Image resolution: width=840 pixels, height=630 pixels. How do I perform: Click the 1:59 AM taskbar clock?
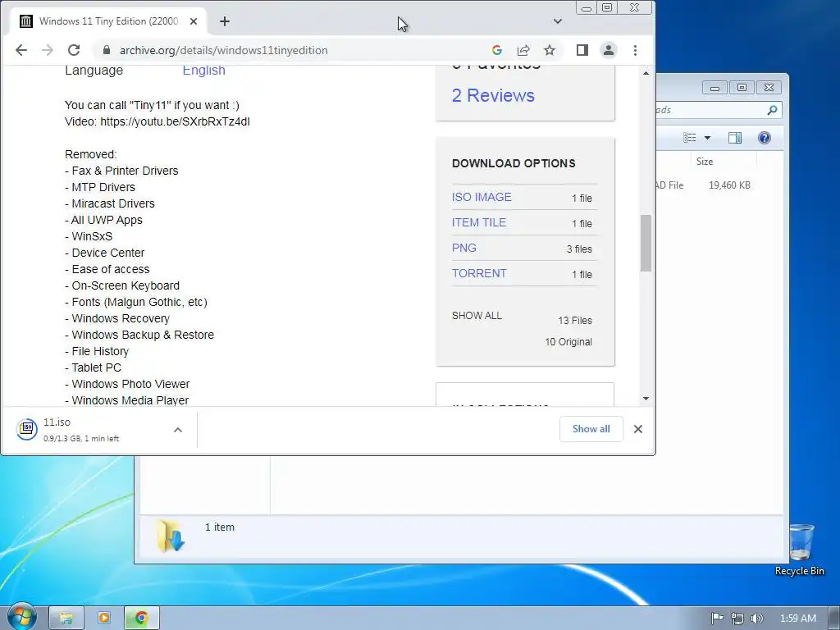(x=797, y=619)
